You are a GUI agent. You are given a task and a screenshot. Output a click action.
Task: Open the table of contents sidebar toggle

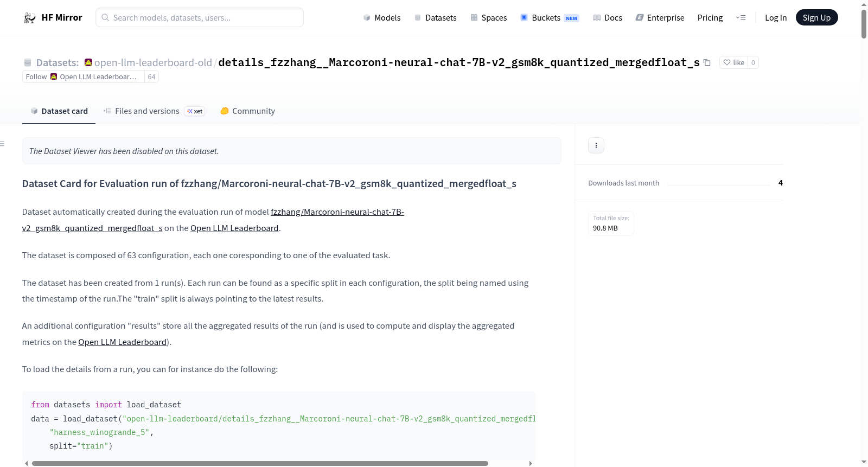(x=2, y=144)
